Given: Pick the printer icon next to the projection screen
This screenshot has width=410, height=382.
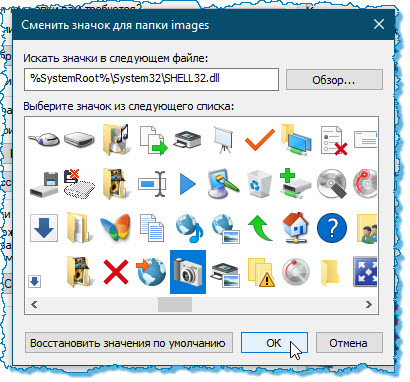Looking at the screenshot, I should tap(187, 140).
